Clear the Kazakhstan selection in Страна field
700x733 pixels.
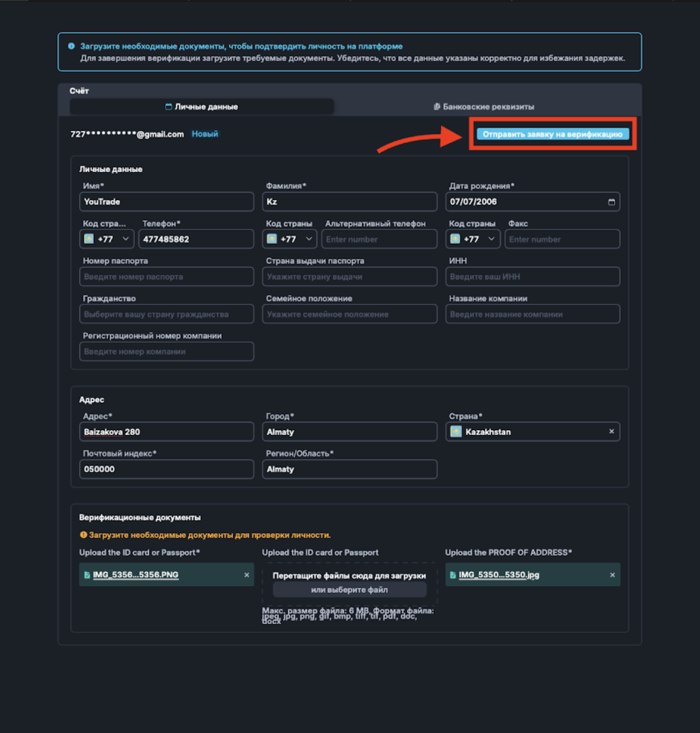point(612,432)
